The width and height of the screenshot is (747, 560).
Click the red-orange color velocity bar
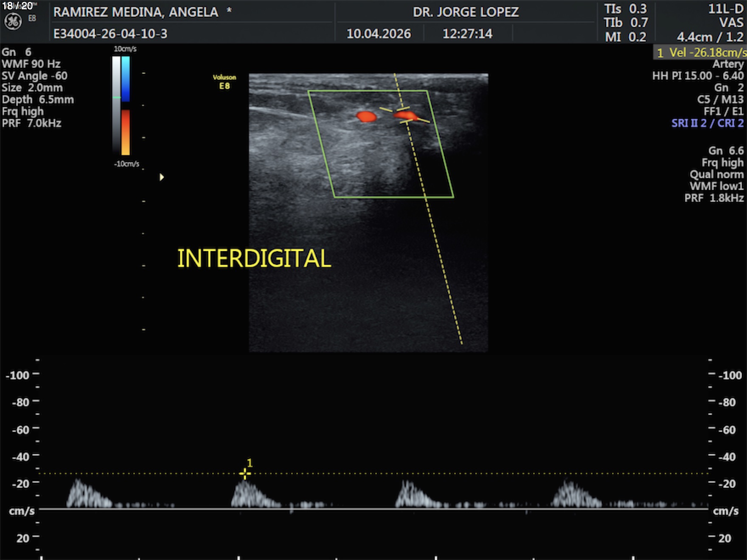click(x=126, y=132)
